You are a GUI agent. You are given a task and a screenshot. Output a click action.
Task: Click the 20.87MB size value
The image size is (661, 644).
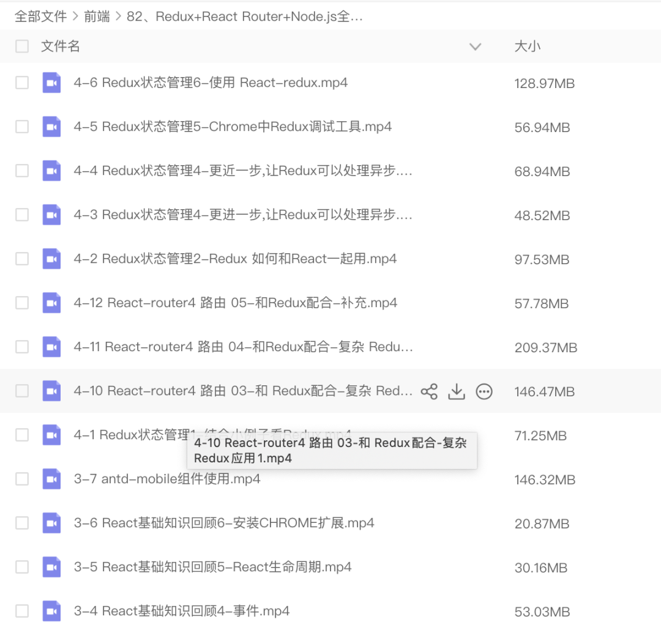pyautogui.click(x=542, y=524)
